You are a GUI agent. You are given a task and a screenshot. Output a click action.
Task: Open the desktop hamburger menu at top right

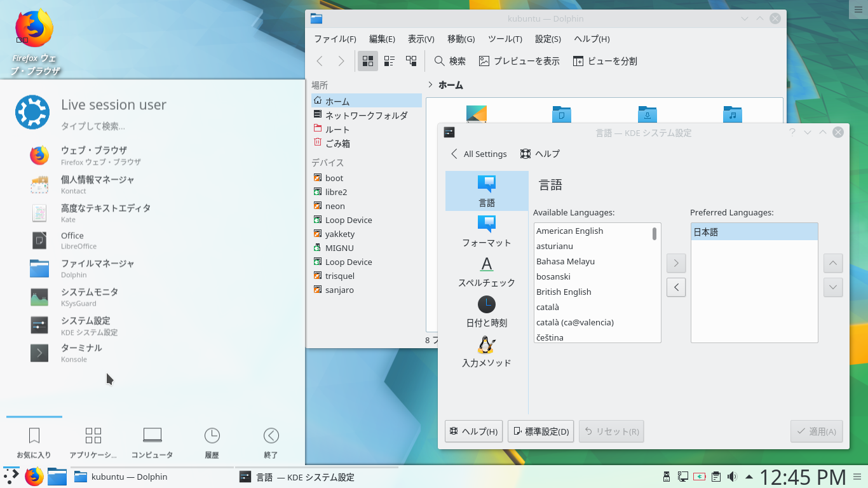coord(858,9)
